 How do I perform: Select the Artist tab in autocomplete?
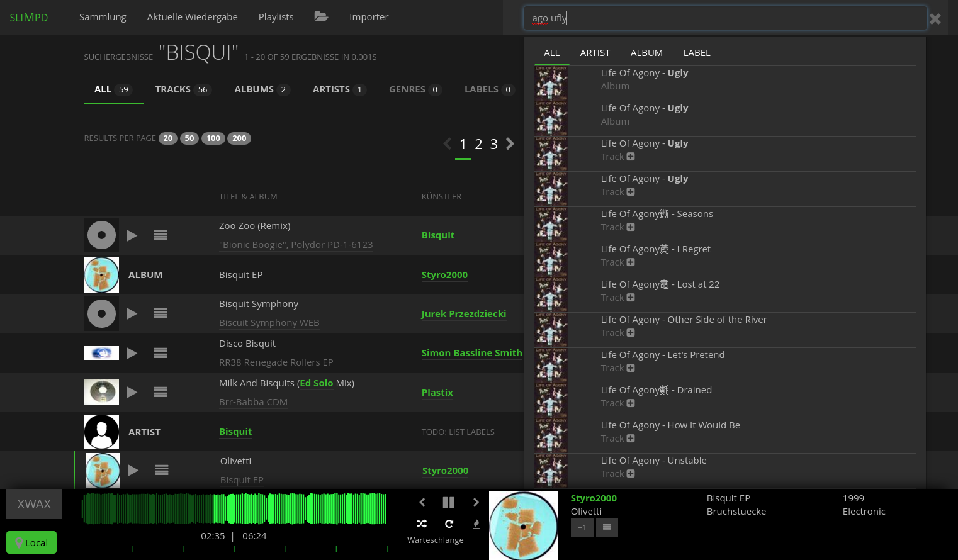595,53
